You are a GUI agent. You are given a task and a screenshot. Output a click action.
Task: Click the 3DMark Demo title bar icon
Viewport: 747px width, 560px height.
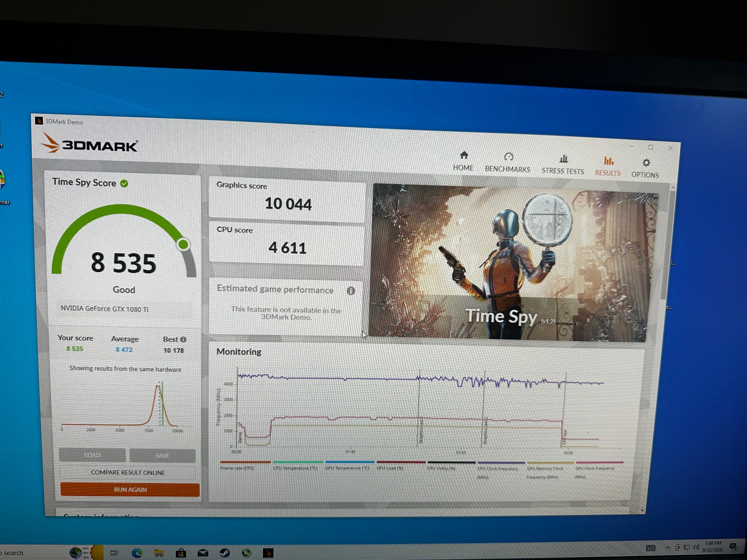coord(39,121)
